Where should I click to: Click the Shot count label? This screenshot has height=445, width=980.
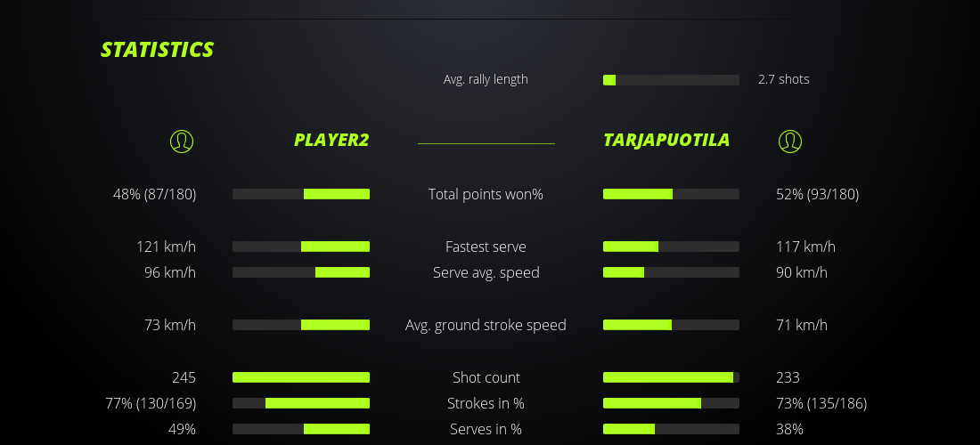click(486, 377)
